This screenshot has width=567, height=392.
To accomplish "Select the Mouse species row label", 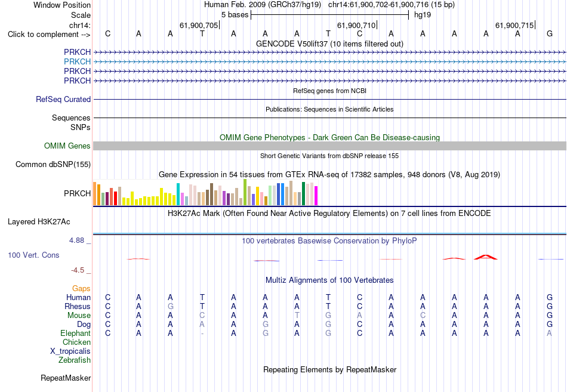I will tap(79, 316).
